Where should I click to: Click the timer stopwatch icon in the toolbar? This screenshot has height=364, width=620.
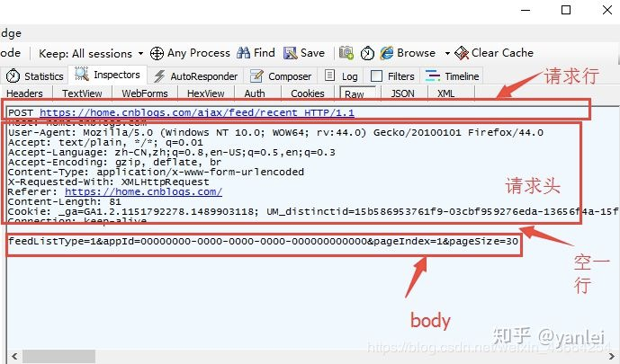click(367, 53)
